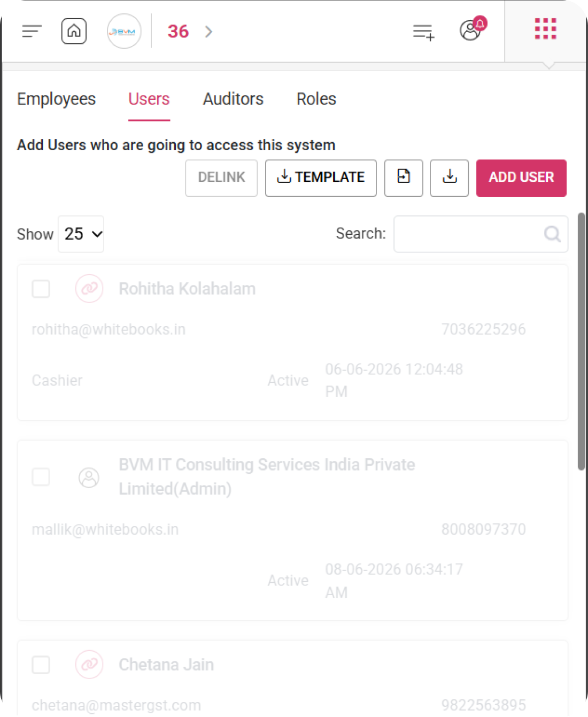Select the name Chetana Jain
Viewport: 588px width, 717px height.
tap(166, 665)
